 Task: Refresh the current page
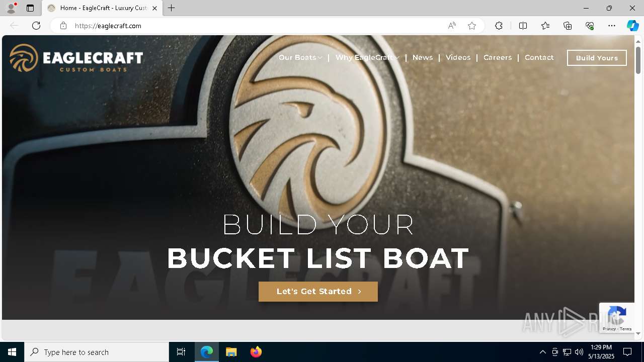[36, 26]
